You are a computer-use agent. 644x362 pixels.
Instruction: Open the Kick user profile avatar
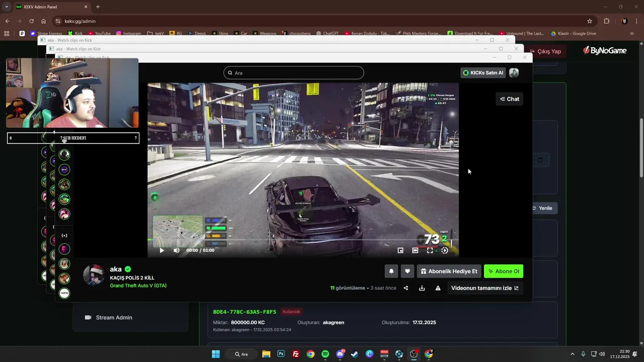514,73
